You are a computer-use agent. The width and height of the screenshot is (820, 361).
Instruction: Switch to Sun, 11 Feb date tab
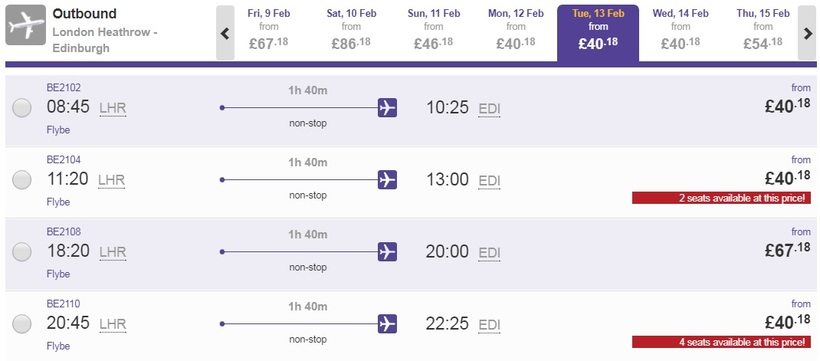(434, 32)
